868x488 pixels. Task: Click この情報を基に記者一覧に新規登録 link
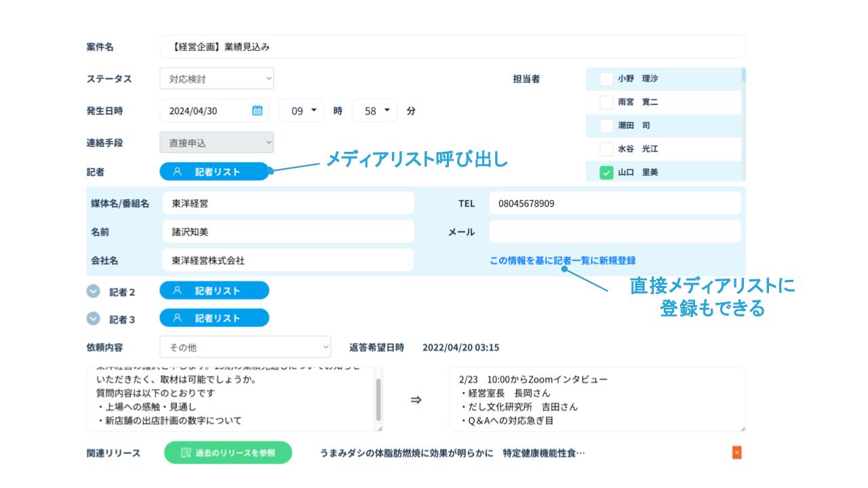pyautogui.click(x=563, y=260)
